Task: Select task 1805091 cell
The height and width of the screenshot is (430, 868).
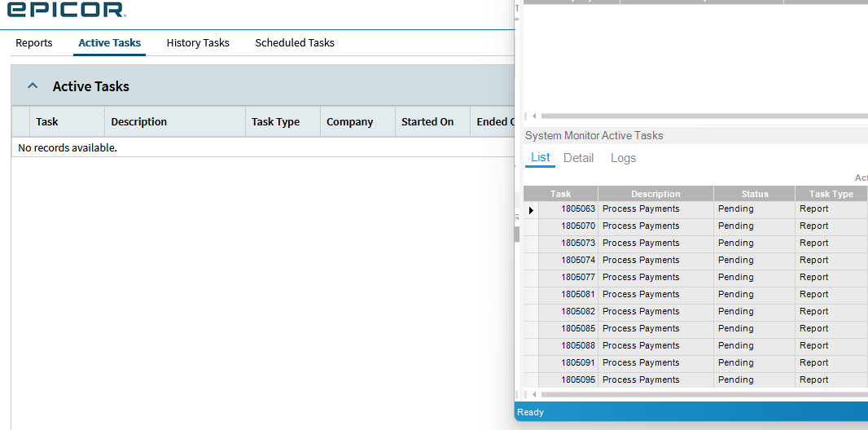Action: (x=568, y=363)
